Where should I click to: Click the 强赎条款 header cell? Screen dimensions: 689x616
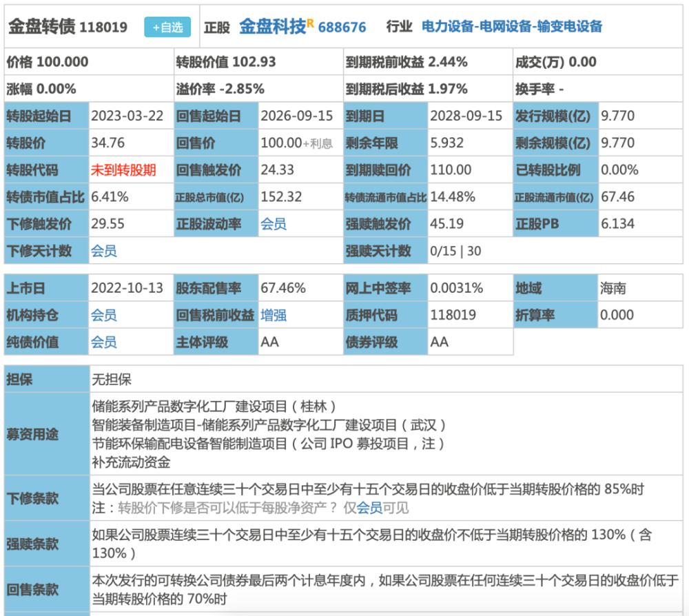pyautogui.click(x=47, y=544)
